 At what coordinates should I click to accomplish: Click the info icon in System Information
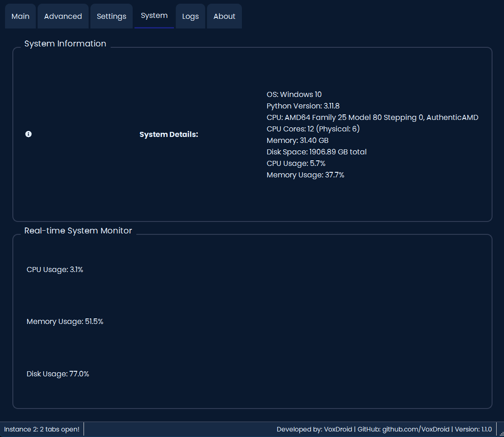pos(28,134)
